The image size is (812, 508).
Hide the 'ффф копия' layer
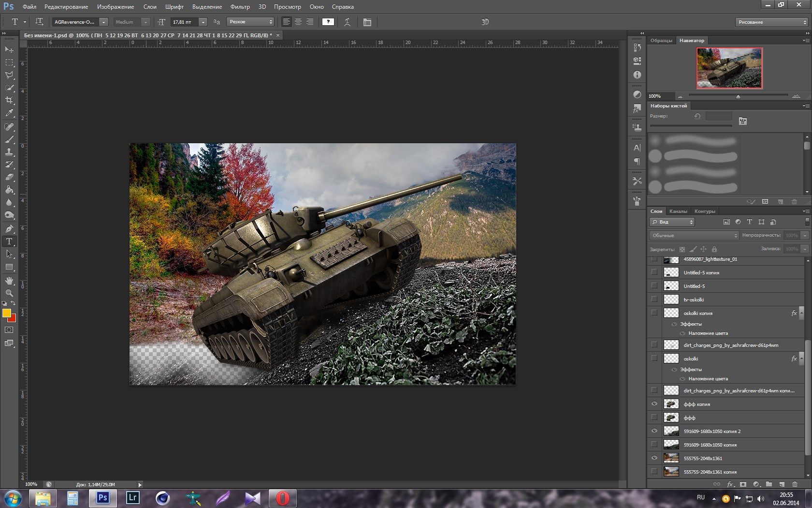[654, 404]
